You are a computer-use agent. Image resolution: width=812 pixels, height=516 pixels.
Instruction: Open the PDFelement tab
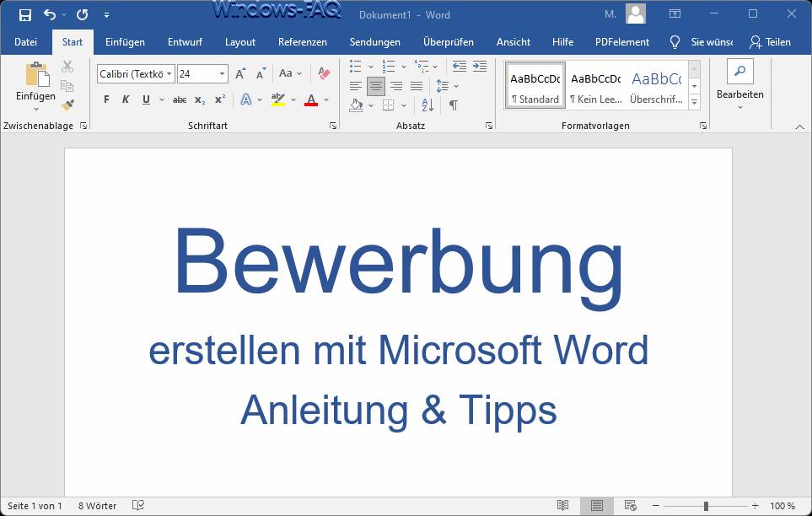tap(622, 42)
